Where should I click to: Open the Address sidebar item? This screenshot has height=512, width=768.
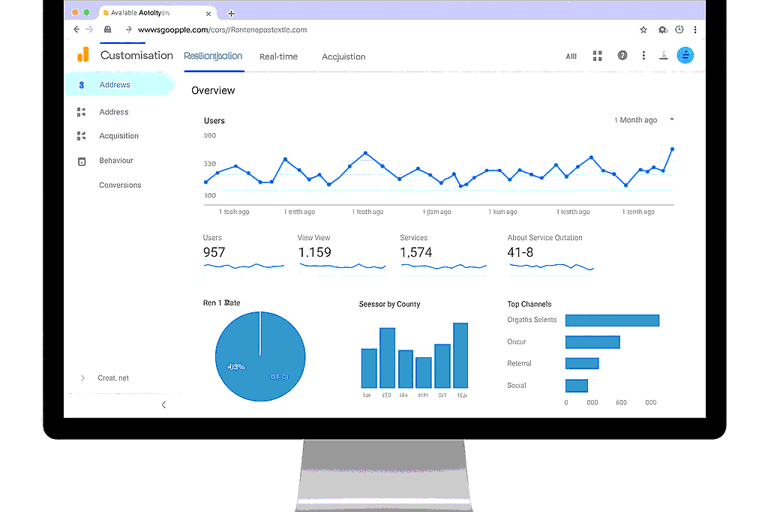(x=114, y=112)
